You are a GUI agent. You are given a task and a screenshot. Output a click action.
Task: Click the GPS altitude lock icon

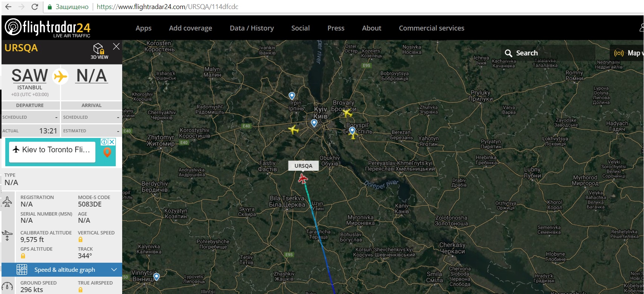point(23,256)
